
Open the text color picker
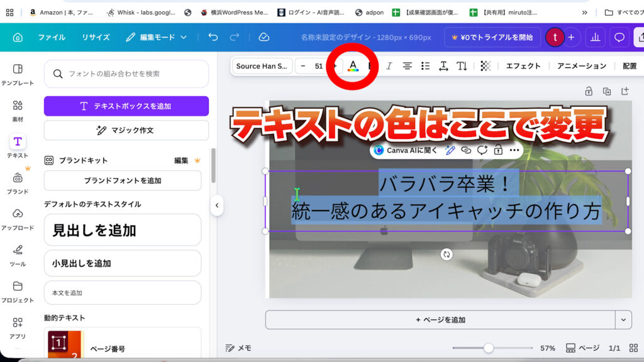[x=353, y=66]
